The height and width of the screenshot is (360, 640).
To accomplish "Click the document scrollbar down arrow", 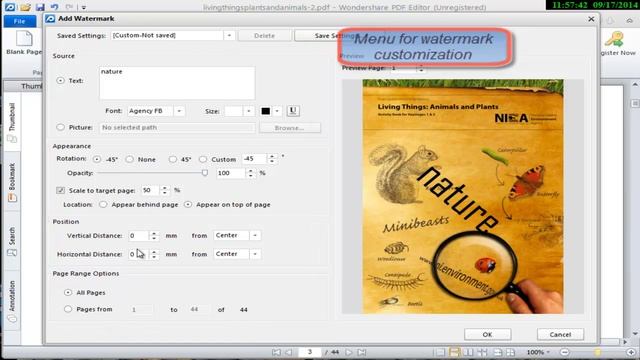I will click(x=635, y=334).
